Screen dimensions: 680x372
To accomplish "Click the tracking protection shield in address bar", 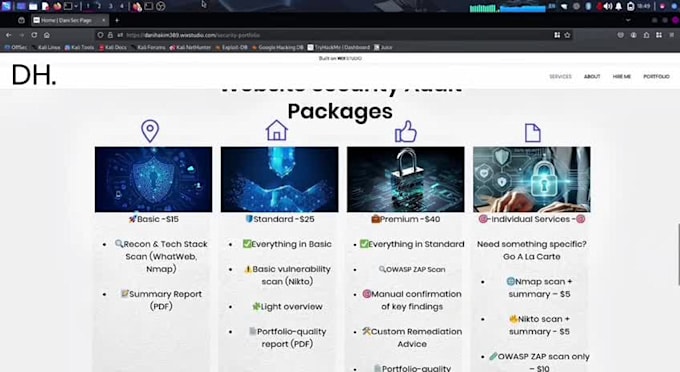I will (100, 35).
